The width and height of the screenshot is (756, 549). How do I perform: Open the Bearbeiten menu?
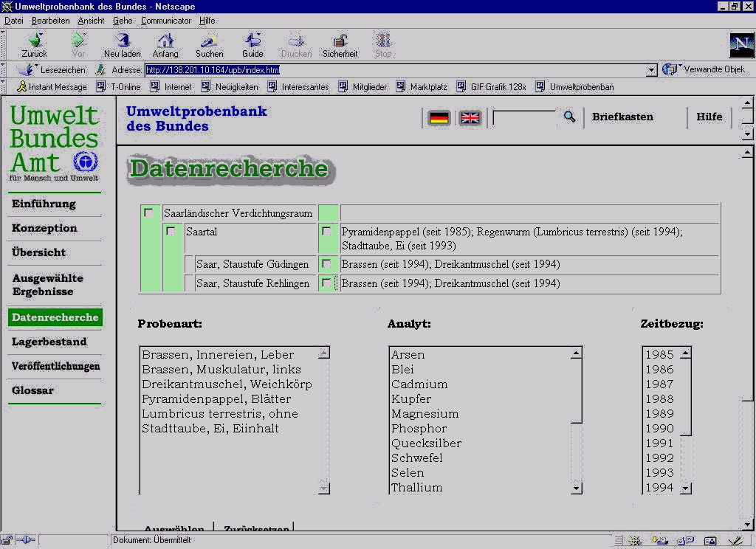tap(50, 21)
